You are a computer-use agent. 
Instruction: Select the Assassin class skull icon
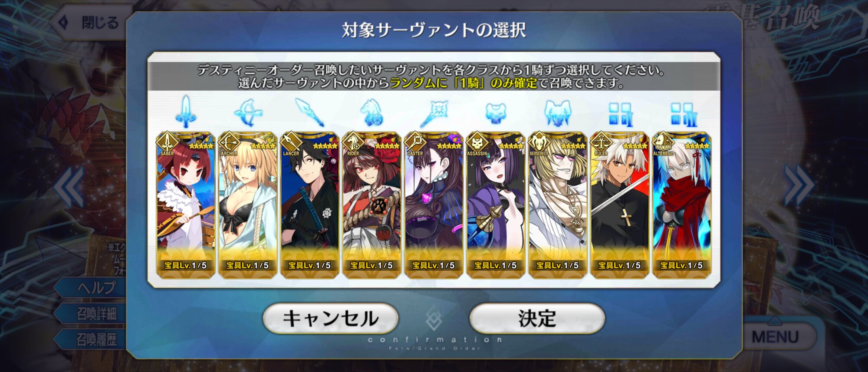click(x=496, y=114)
